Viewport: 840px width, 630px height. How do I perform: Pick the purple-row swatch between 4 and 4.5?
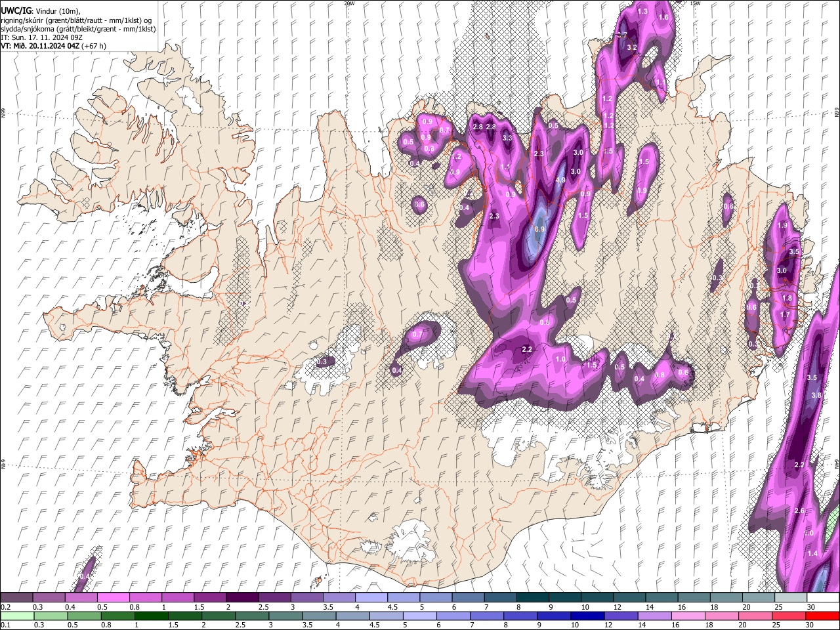tap(371, 598)
